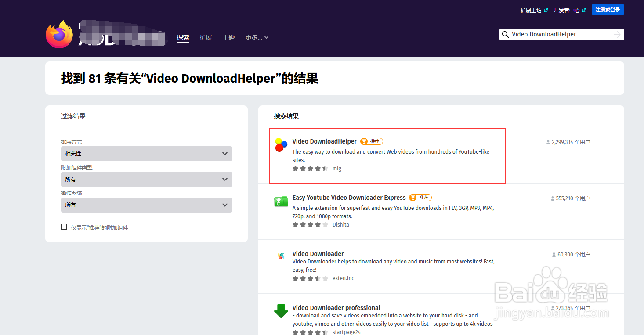Open the 操作系统 dropdown
This screenshot has width=644, height=335.
[146, 205]
